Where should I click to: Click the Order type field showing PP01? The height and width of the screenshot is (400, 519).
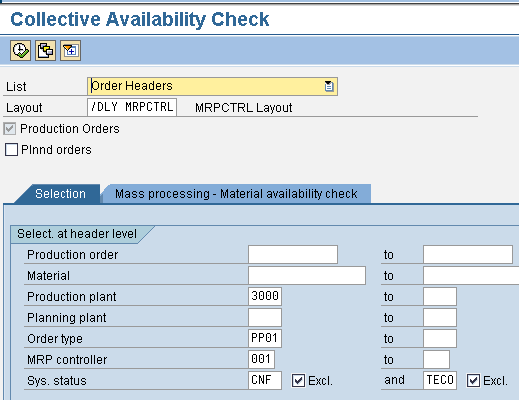pos(265,338)
